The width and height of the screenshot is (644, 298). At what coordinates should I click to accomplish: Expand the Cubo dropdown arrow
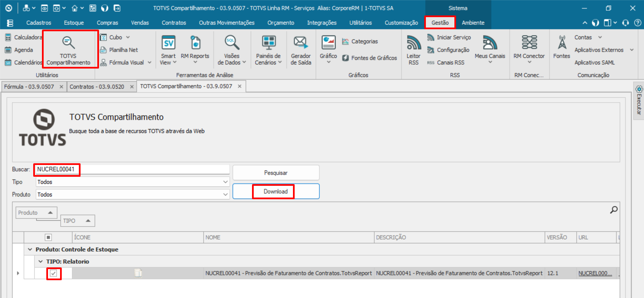click(x=128, y=37)
